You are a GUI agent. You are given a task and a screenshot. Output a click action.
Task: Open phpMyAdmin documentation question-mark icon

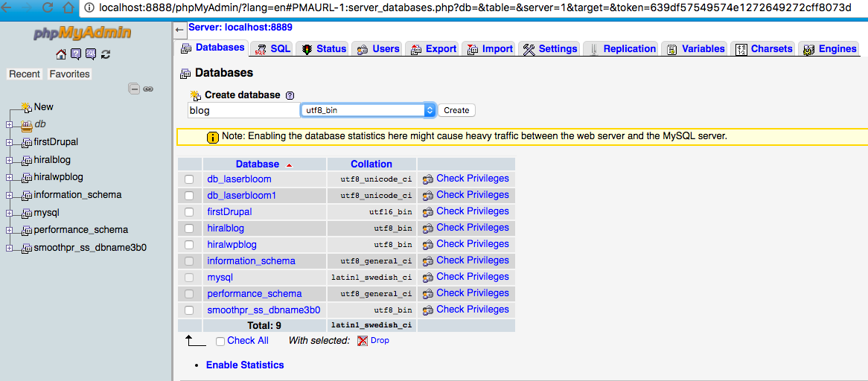[77, 54]
